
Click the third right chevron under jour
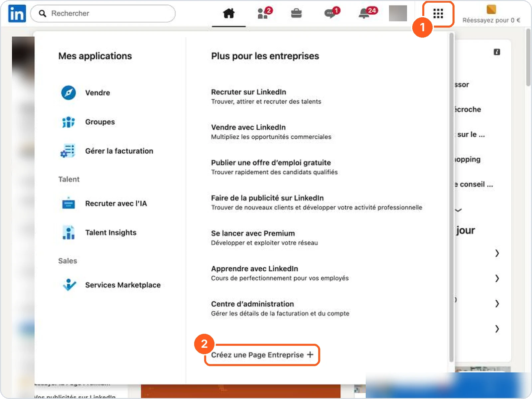coord(497,303)
